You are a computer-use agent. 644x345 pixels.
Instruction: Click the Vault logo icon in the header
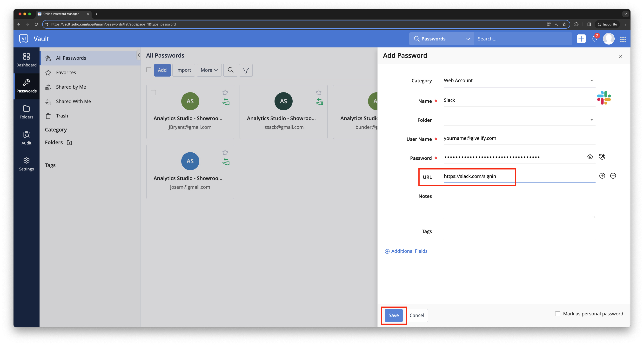click(x=24, y=39)
